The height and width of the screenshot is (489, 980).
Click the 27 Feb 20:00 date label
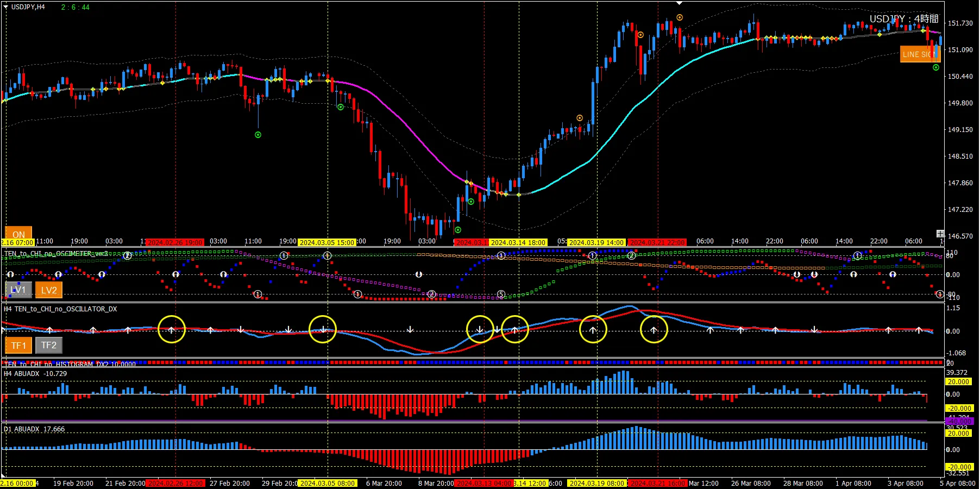tap(230, 483)
